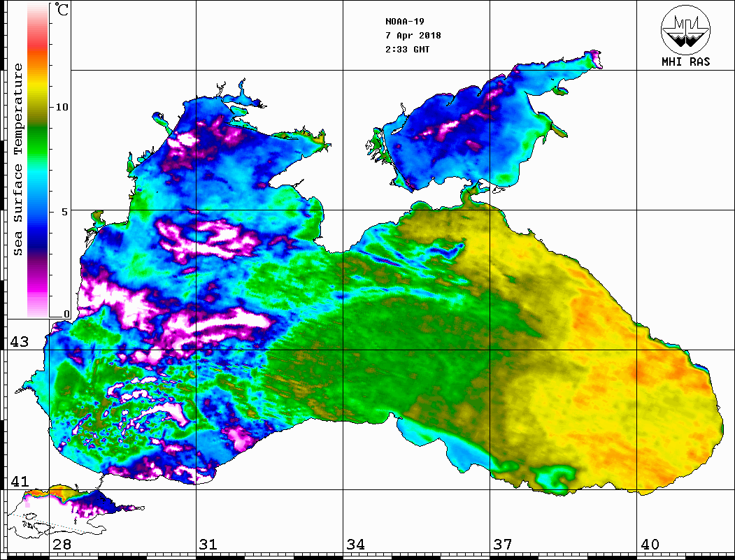This screenshot has height=560, width=735.
Task: Click the '5' tick label on color scale
Action: click(65, 212)
